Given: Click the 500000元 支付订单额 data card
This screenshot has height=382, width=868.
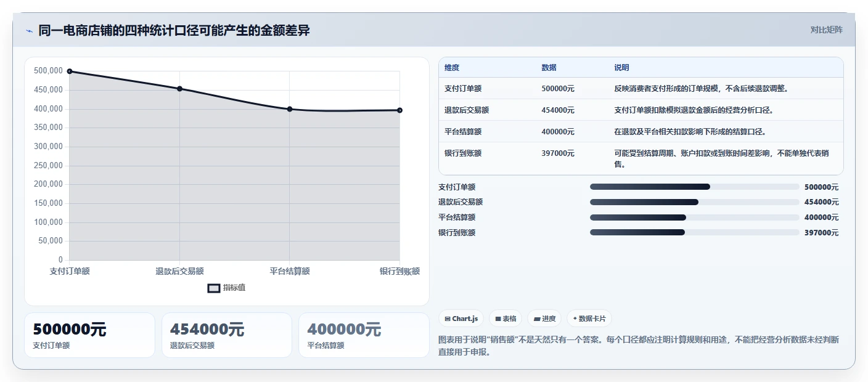Looking at the screenshot, I should tap(89, 335).
